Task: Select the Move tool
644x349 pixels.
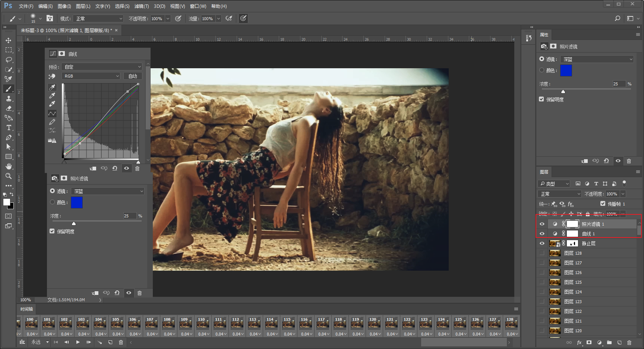Action: click(x=8, y=40)
